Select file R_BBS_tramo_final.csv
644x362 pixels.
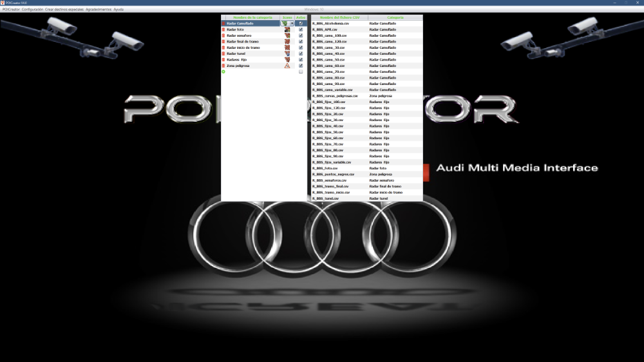pyautogui.click(x=330, y=186)
